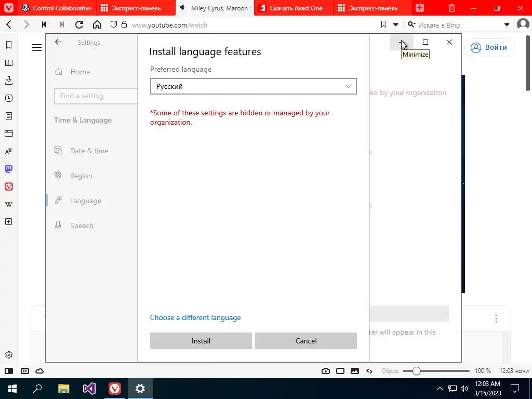Click the Войти sign-in button on YouTube
532x399 pixels.
[x=489, y=47]
